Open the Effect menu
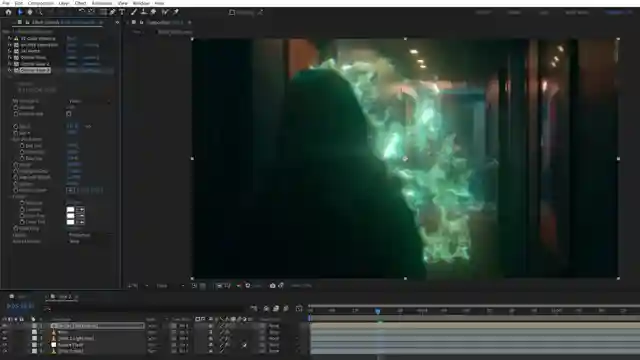The width and height of the screenshot is (640, 360). 80,3
